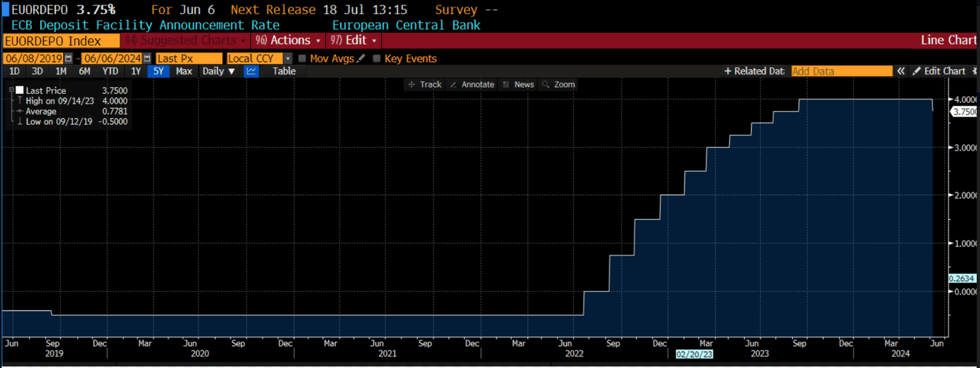
Task: Open the Edit dropdown menu
Action: pyautogui.click(x=354, y=40)
